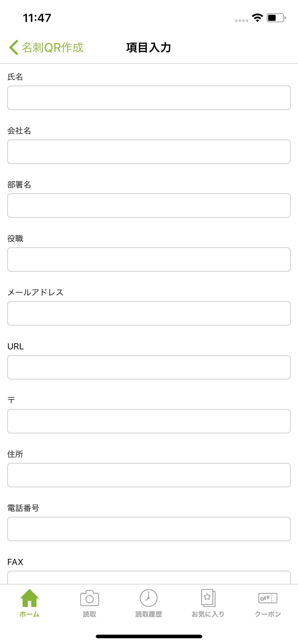Focus the メールアドレス text field
298x644 pixels.
click(x=149, y=313)
